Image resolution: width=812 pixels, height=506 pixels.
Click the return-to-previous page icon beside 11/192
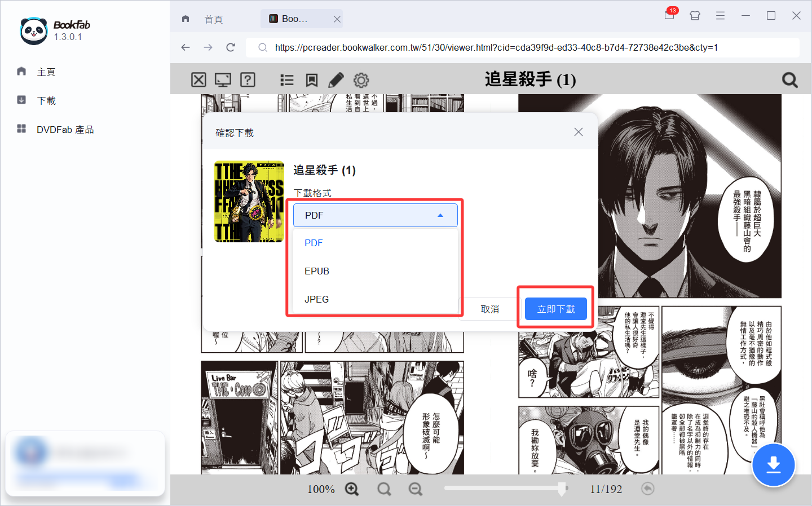pos(648,489)
